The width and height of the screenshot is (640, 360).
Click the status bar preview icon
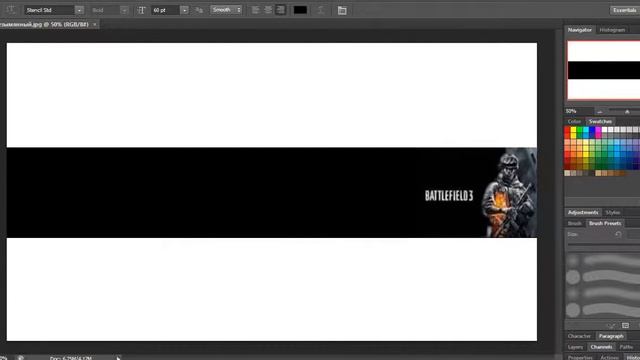click(x=20, y=358)
